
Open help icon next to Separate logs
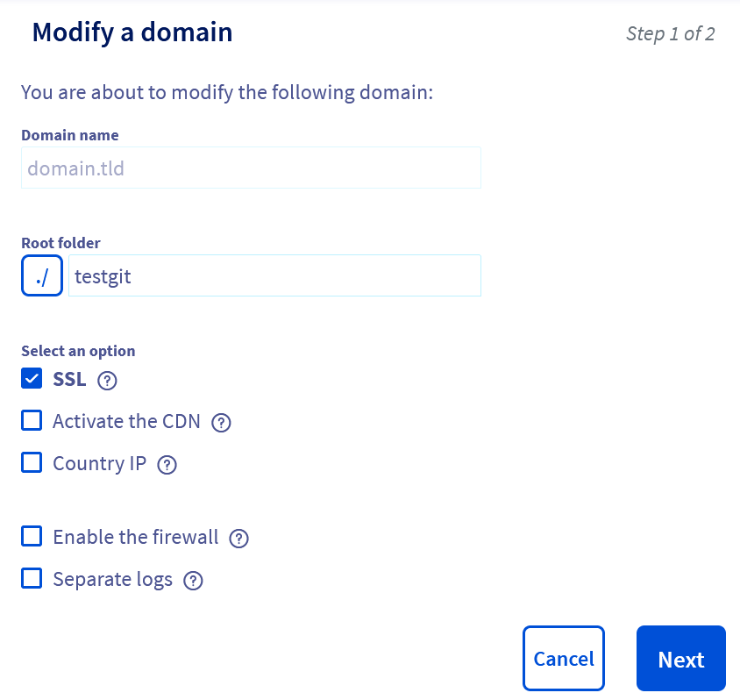click(194, 581)
